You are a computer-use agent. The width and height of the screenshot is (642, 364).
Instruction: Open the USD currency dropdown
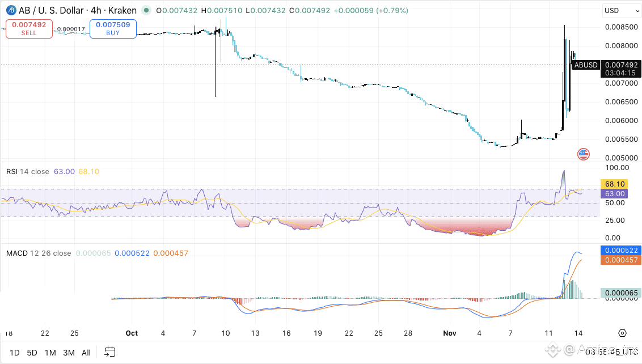(x=621, y=11)
